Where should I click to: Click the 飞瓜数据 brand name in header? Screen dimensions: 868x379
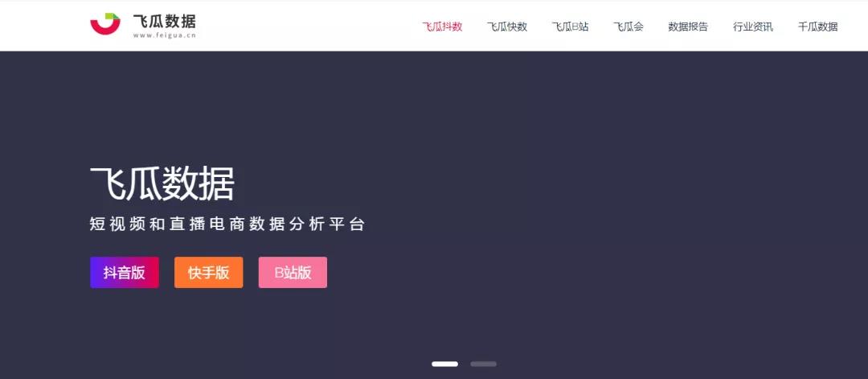point(165,22)
